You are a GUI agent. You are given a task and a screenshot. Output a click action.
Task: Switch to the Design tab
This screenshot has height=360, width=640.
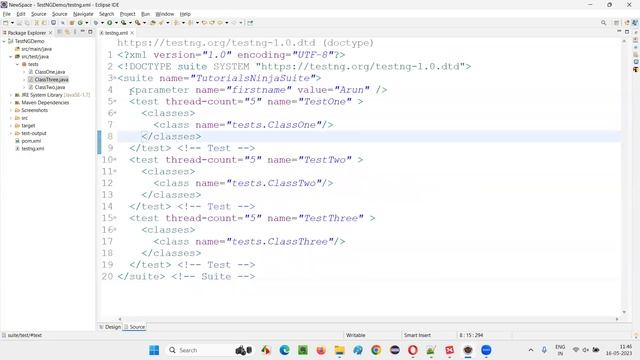pos(110,327)
